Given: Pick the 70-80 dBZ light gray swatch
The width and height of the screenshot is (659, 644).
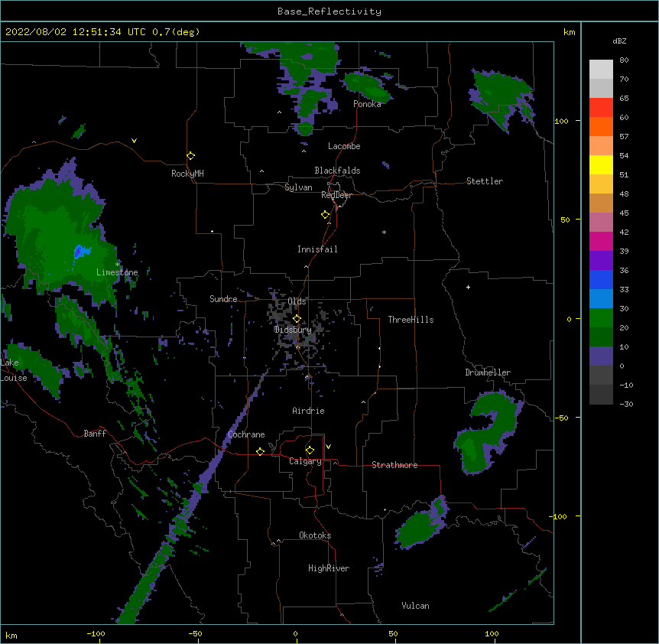Looking at the screenshot, I should point(601,70).
